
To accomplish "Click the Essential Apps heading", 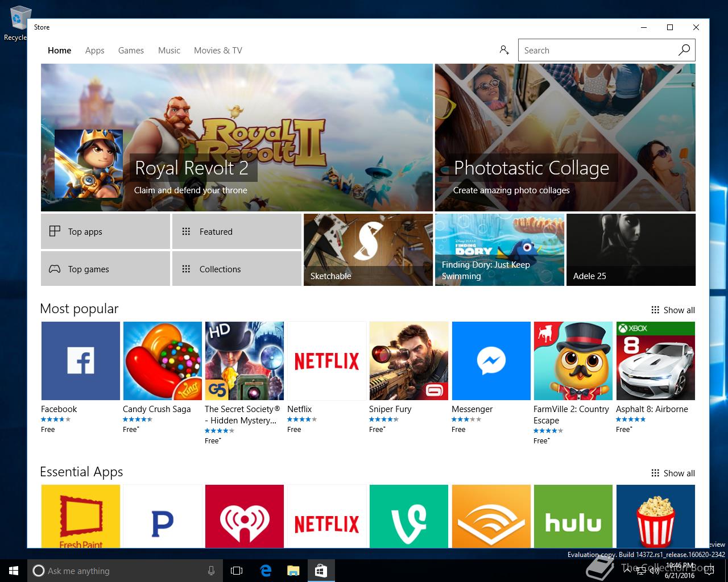I will coord(81,472).
